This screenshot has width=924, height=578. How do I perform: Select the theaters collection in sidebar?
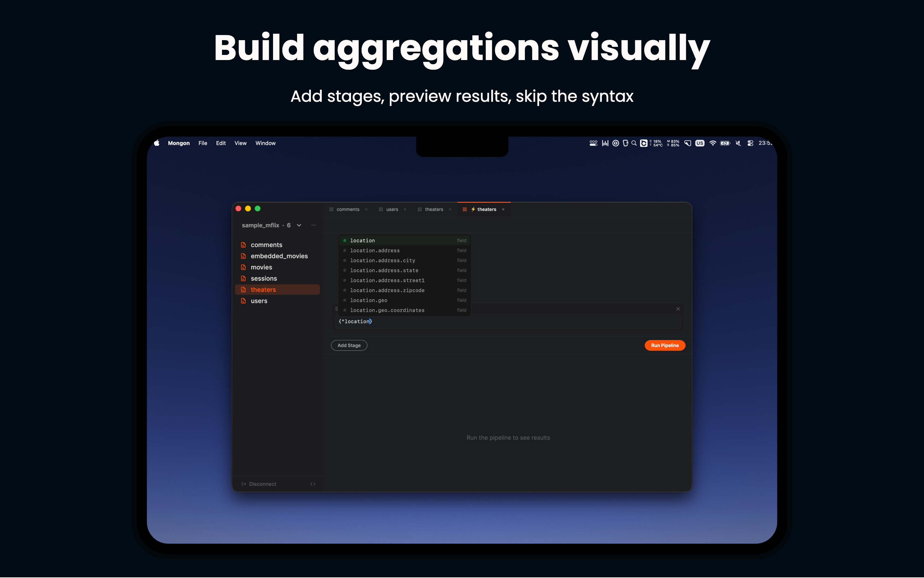[x=277, y=290]
